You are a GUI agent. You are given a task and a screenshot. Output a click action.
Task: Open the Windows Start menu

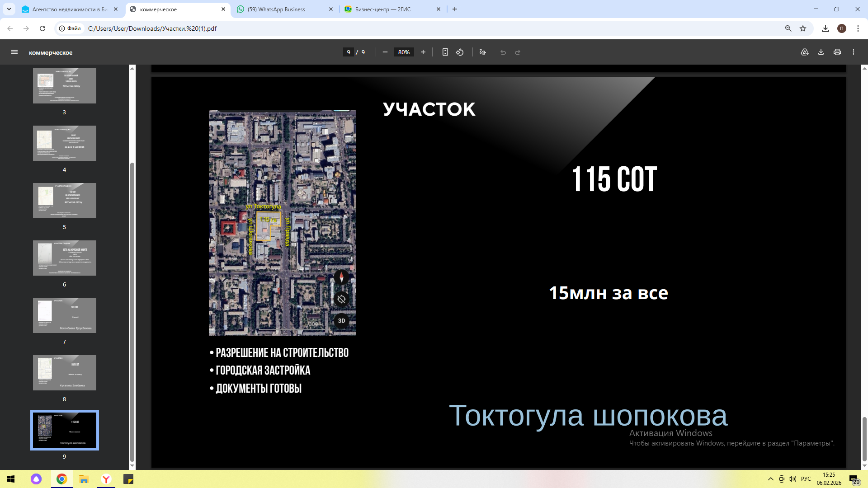point(10,479)
